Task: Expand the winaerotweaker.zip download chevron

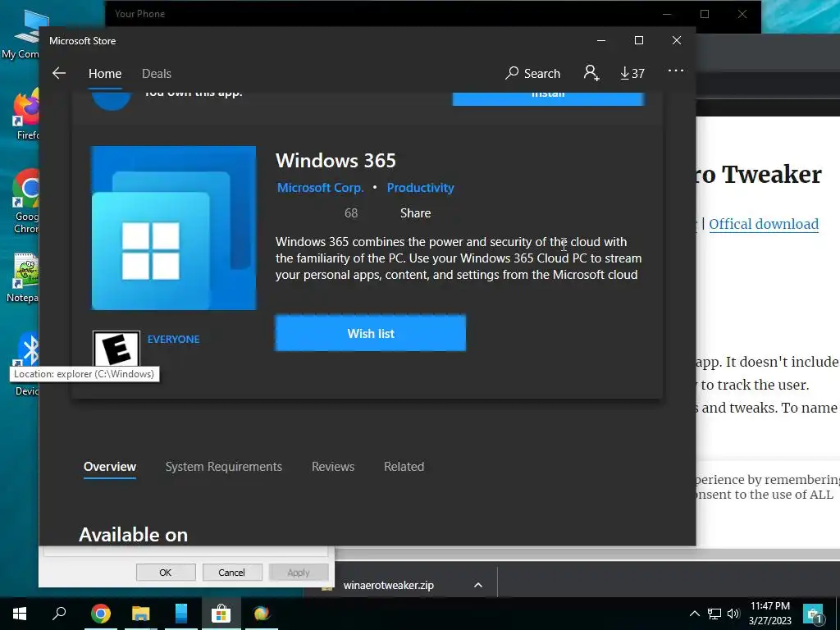Action: click(x=478, y=585)
